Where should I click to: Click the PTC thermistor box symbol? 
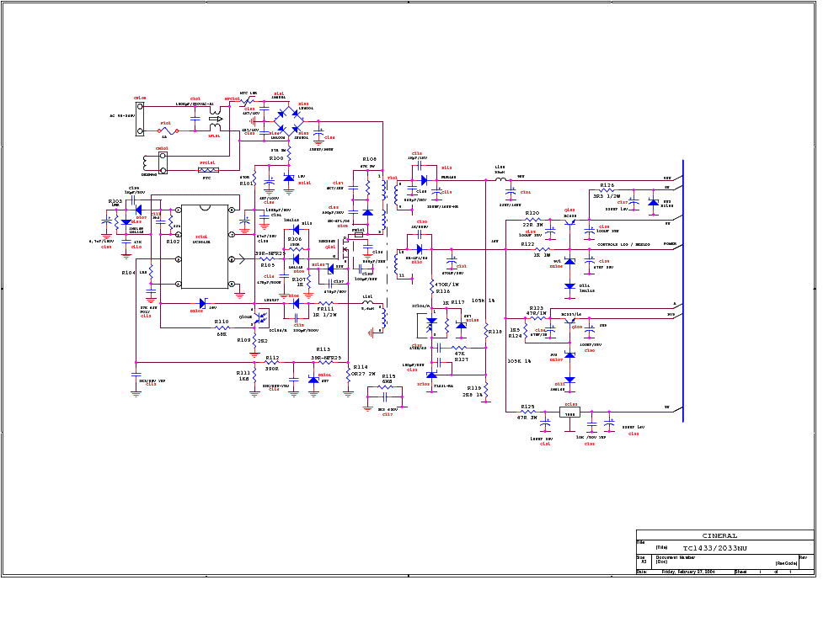pos(208,171)
